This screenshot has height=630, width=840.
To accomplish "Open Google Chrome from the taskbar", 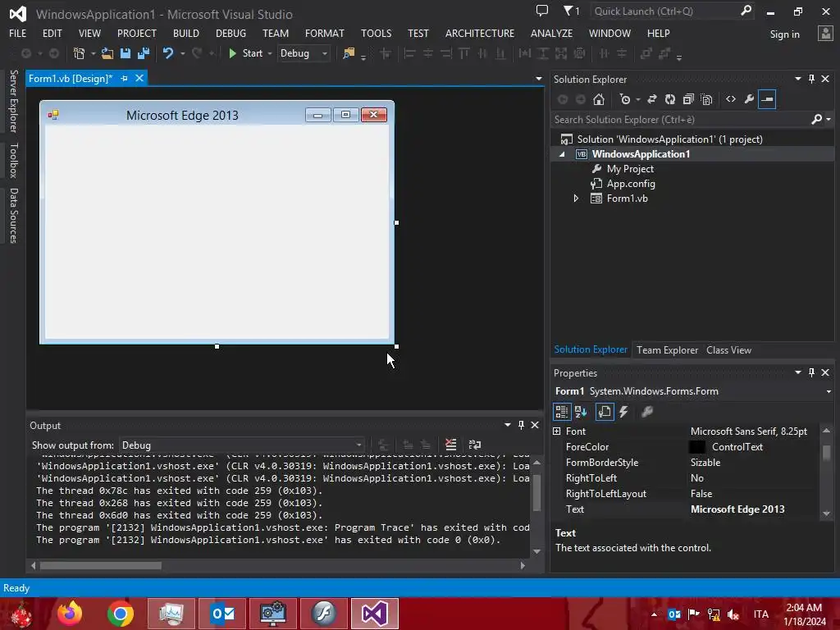I will pos(121,614).
